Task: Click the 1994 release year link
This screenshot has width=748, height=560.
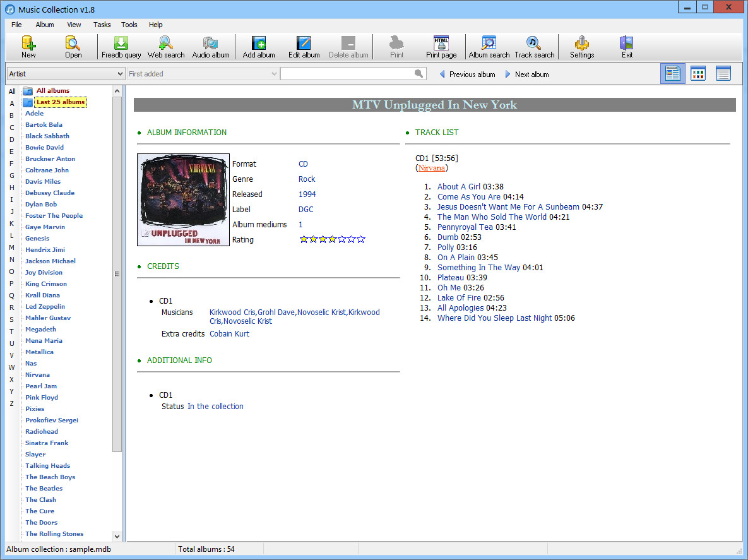Action: 307,194
